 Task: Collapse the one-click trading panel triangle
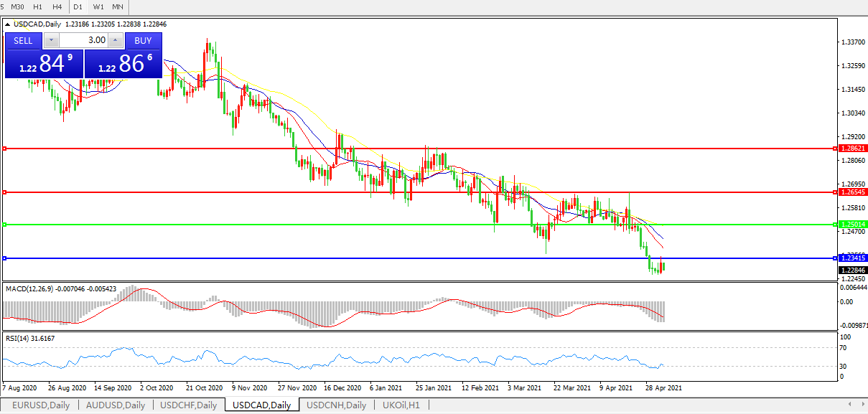coord(8,24)
